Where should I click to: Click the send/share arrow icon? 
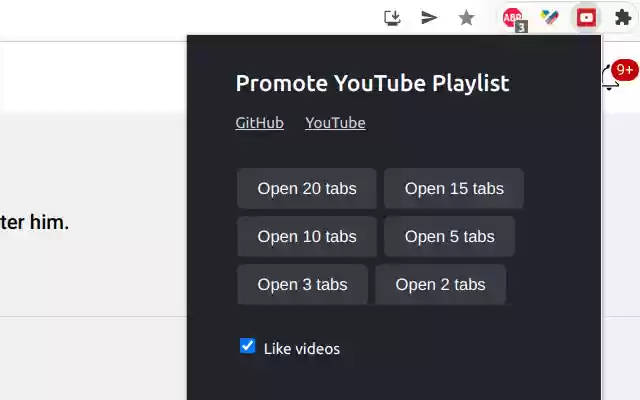pyautogui.click(x=429, y=18)
